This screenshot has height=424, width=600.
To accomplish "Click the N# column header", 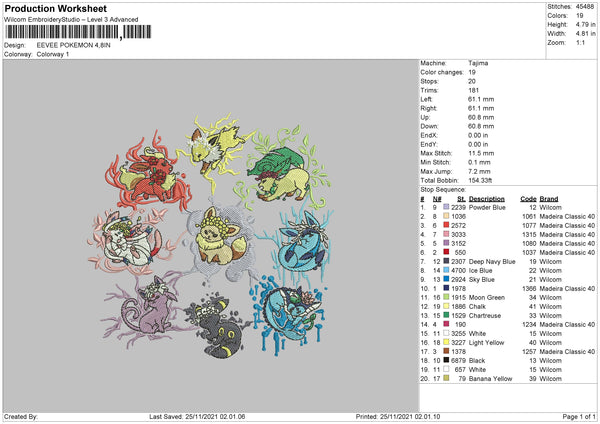I will [437, 199].
